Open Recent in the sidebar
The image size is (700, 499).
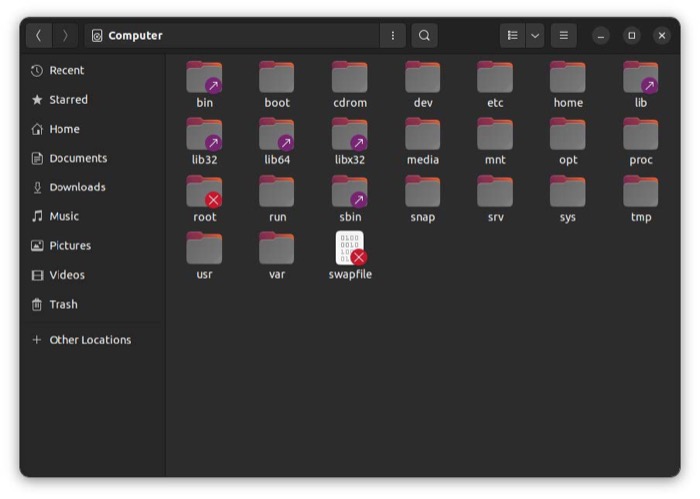94,70
